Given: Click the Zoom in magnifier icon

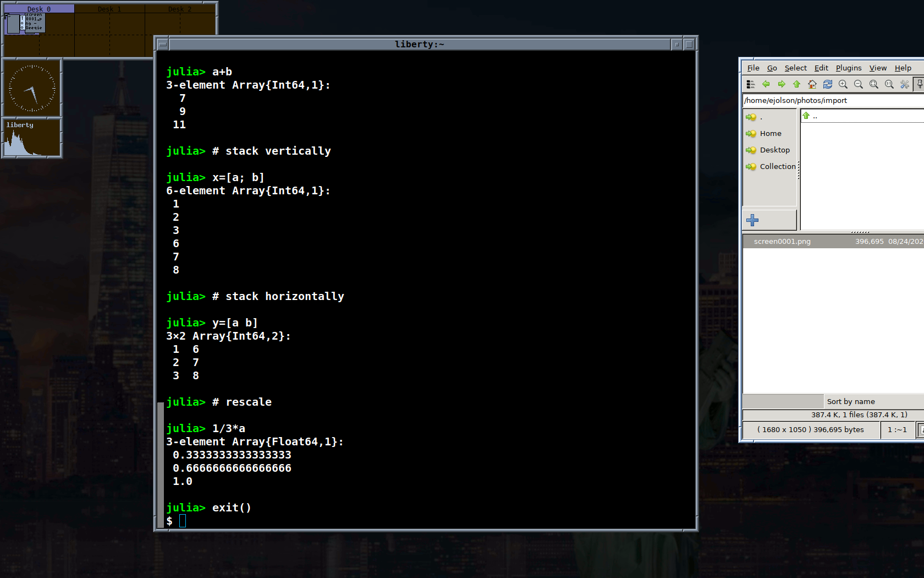Looking at the screenshot, I should click(x=843, y=84).
